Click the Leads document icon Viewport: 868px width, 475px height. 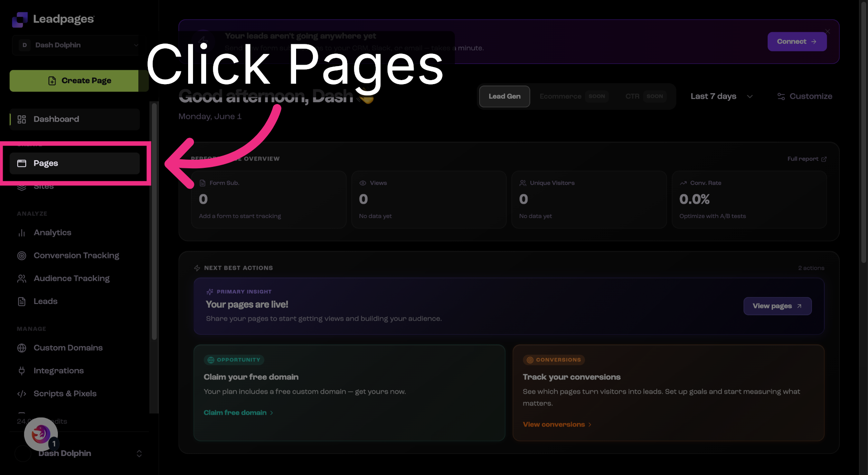click(x=22, y=301)
